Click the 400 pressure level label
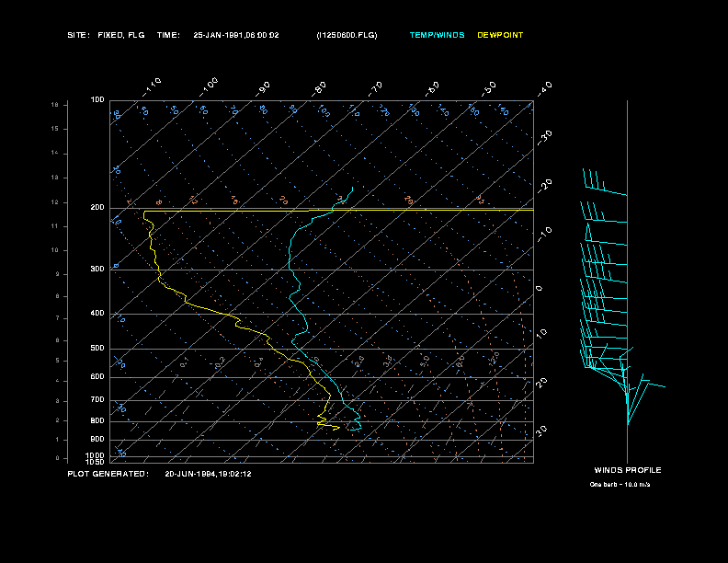728x563 pixels. pyautogui.click(x=97, y=313)
